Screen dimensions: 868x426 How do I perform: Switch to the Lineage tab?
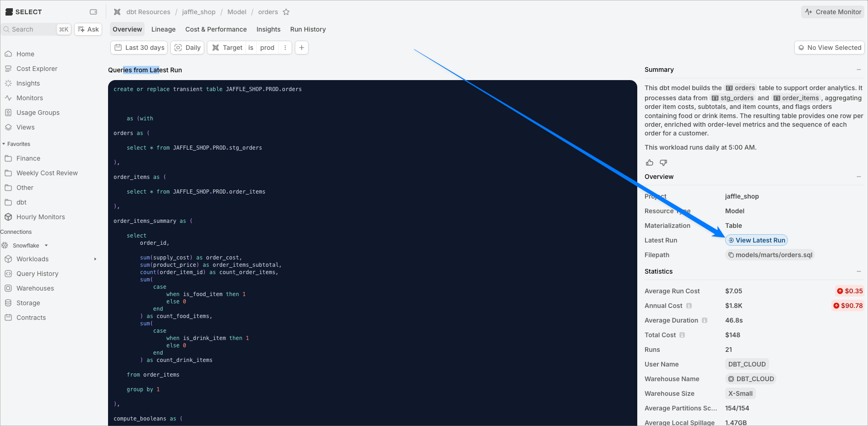click(x=163, y=29)
